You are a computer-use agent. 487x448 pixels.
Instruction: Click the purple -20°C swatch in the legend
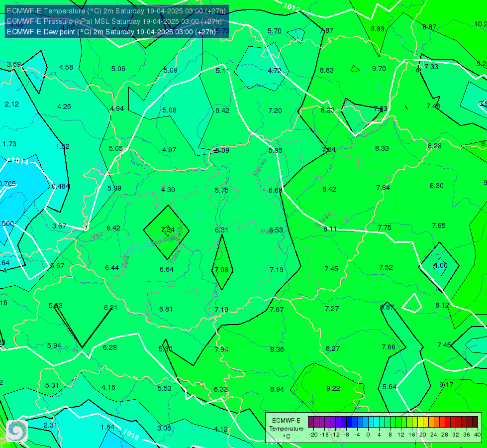tap(311, 422)
